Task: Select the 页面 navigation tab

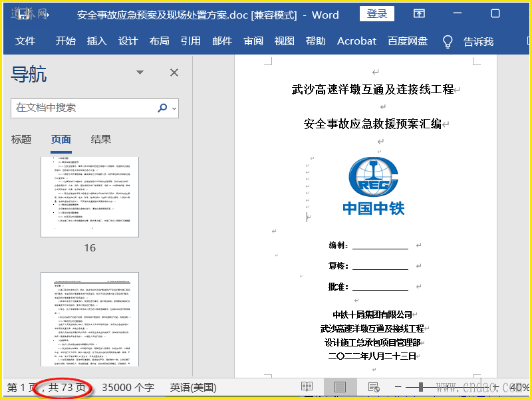Action: [61, 140]
